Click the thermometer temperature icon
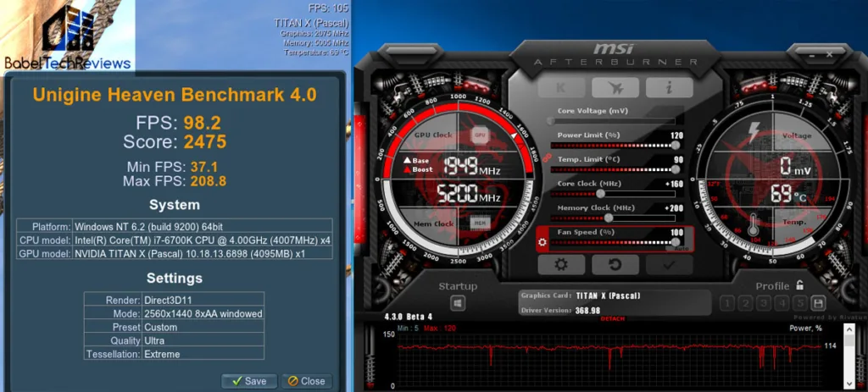 tap(752, 225)
